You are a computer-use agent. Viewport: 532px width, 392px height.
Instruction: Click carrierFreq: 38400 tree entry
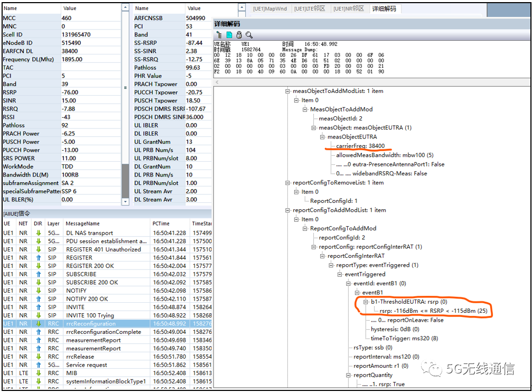[360, 146]
